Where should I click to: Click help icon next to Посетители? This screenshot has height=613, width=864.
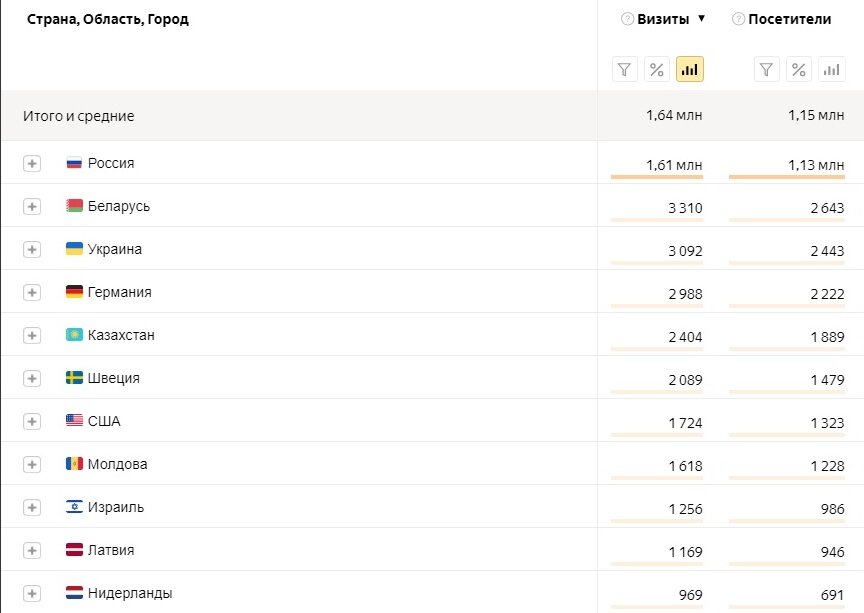tap(739, 19)
